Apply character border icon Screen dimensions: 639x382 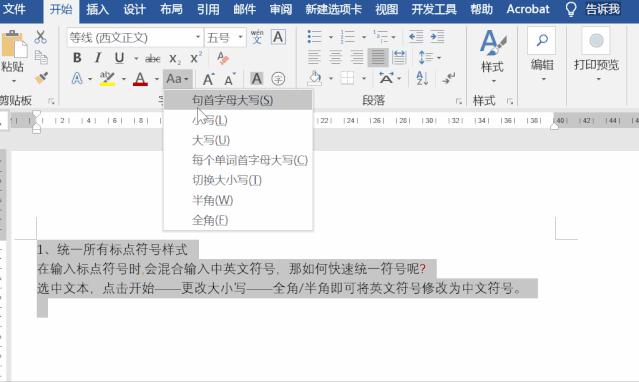(278, 37)
